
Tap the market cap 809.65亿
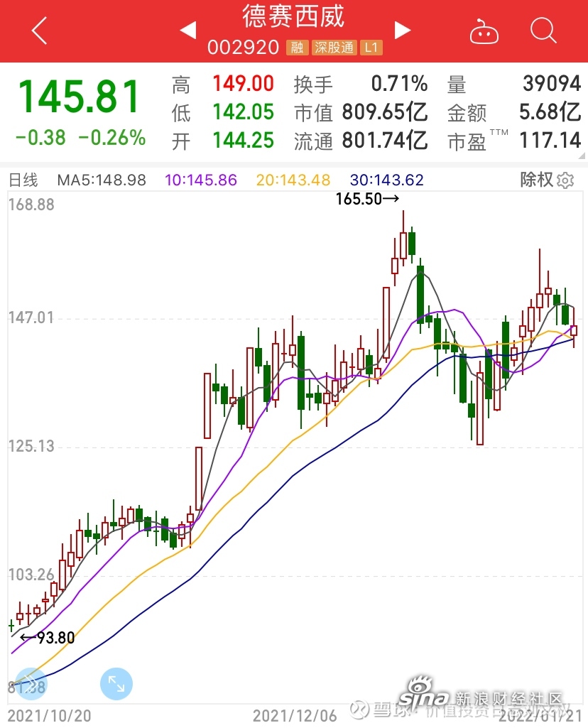[x=385, y=112]
